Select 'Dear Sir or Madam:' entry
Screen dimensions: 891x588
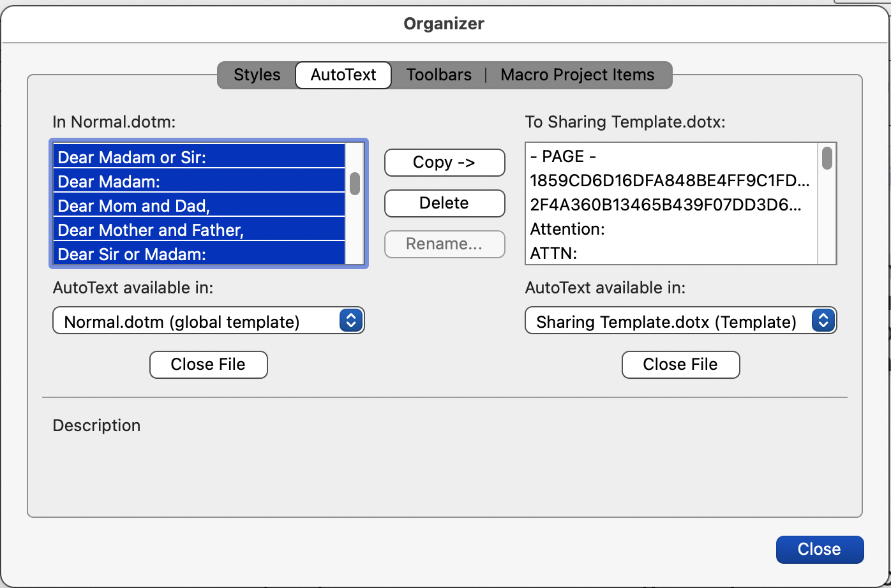click(199, 254)
